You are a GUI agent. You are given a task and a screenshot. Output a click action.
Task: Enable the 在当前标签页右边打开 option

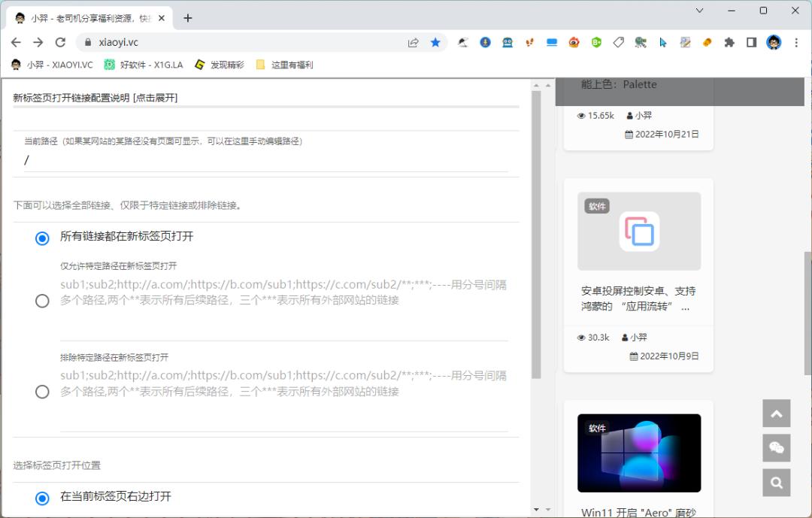[x=42, y=497]
